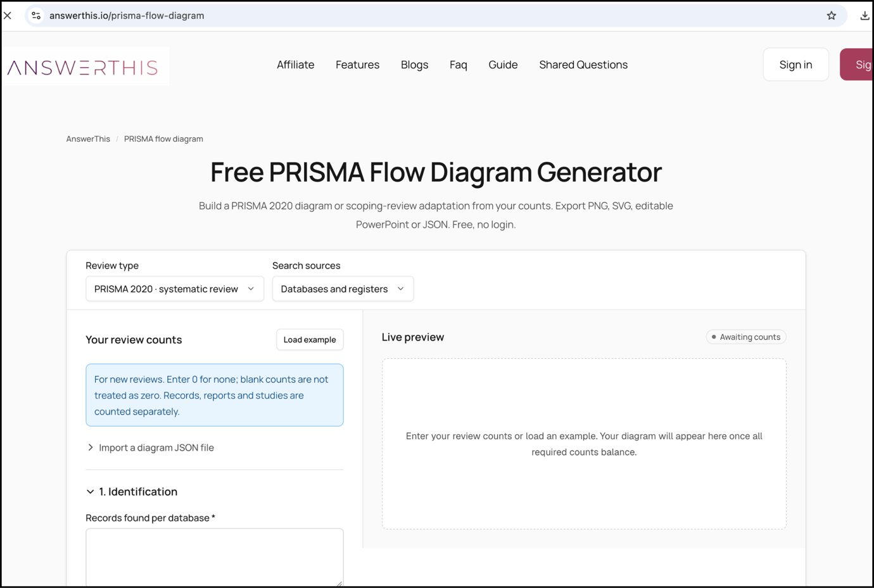Click the Free PRISMA Flow Diagram Generator heading
874x588 pixels.
click(x=436, y=172)
